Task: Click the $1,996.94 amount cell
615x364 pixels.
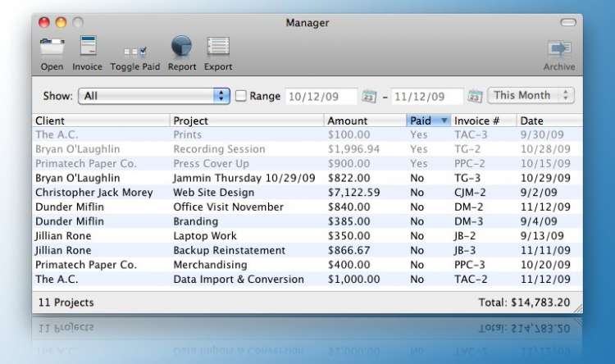Action: click(x=353, y=149)
